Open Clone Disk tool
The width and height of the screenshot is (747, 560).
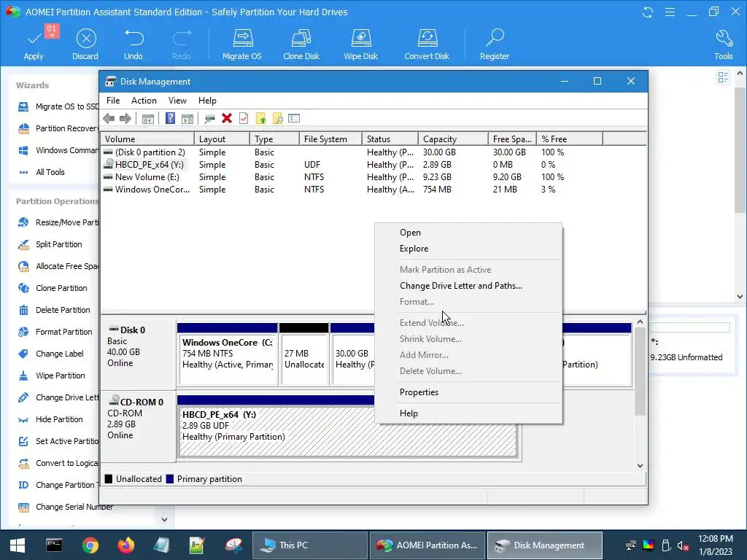[301, 44]
